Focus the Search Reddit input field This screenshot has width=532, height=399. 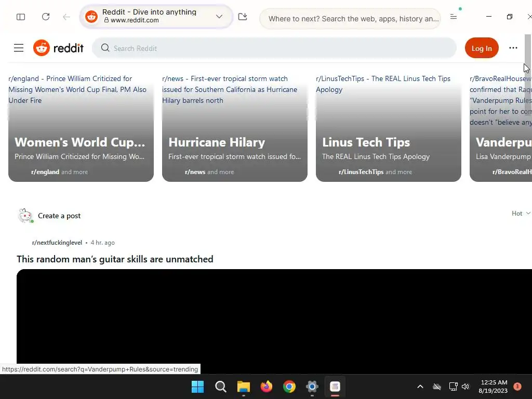coord(274,48)
